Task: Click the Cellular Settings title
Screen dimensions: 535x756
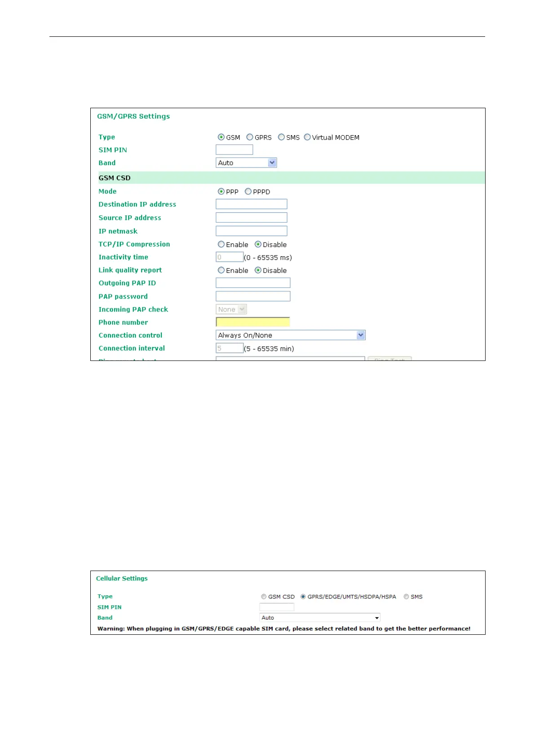Action: point(122,579)
